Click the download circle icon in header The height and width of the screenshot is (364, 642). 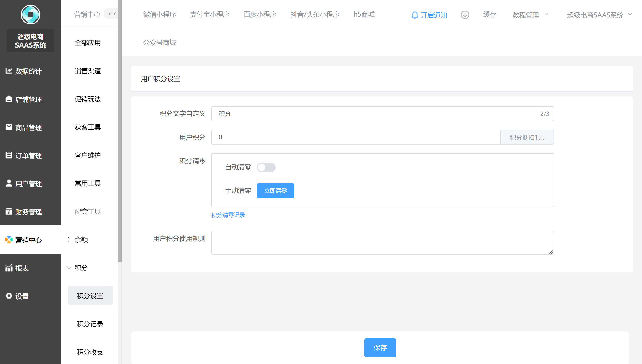click(x=465, y=15)
